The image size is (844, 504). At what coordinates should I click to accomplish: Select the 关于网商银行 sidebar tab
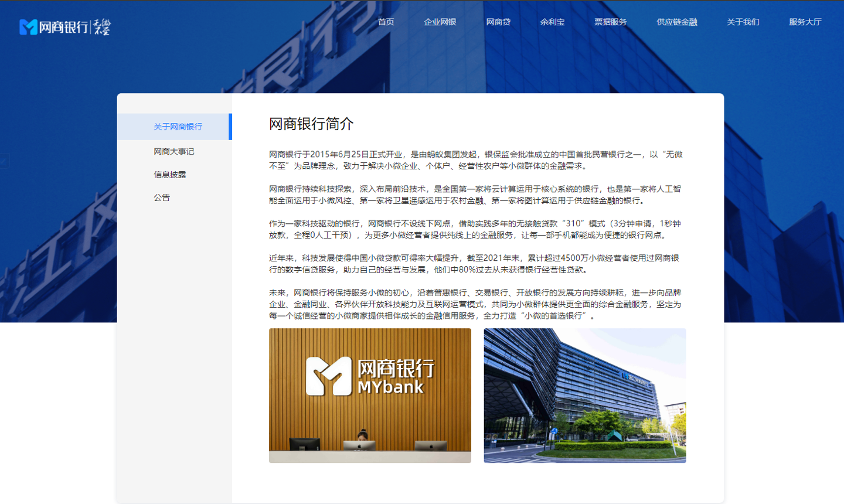coord(178,127)
